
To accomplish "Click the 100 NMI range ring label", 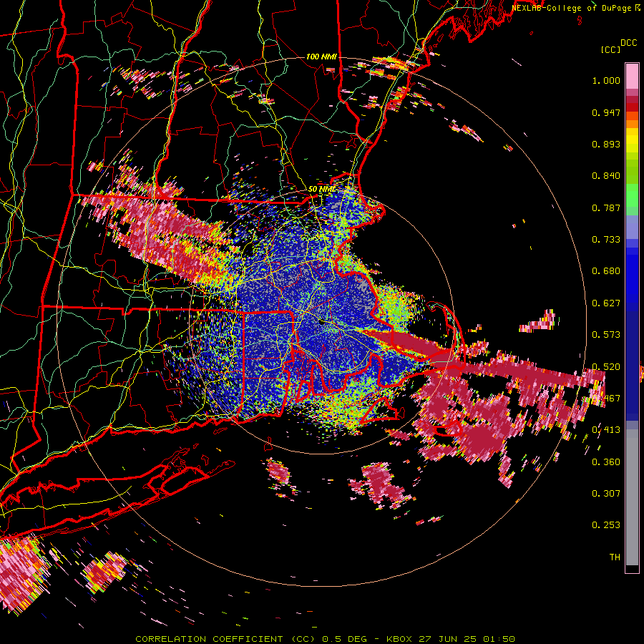I will 321,57.
